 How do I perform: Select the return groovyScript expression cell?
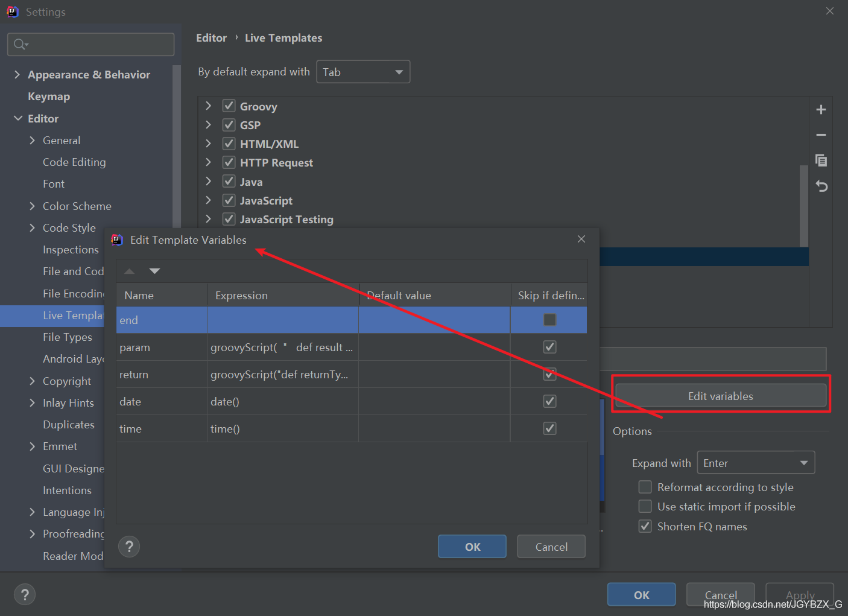[x=282, y=374]
